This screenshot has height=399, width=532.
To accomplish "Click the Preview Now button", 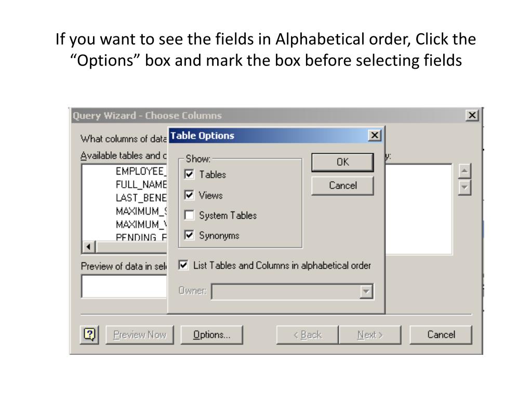I will click(140, 335).
